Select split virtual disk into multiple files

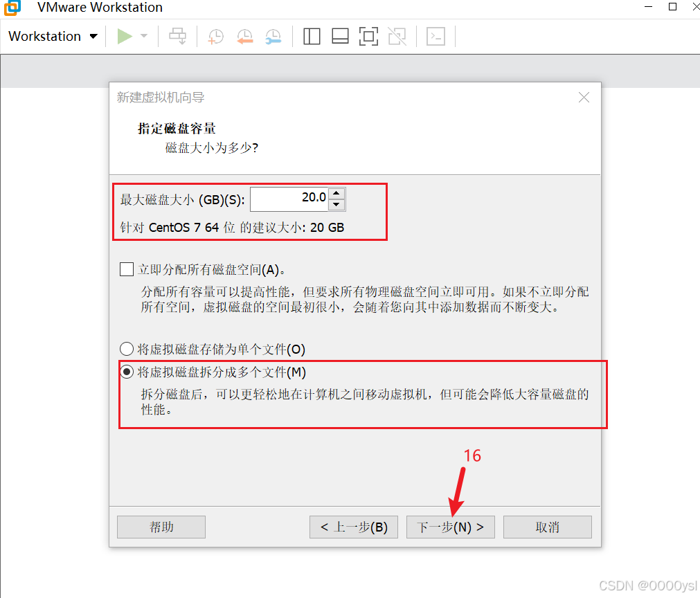pos(127,372)
